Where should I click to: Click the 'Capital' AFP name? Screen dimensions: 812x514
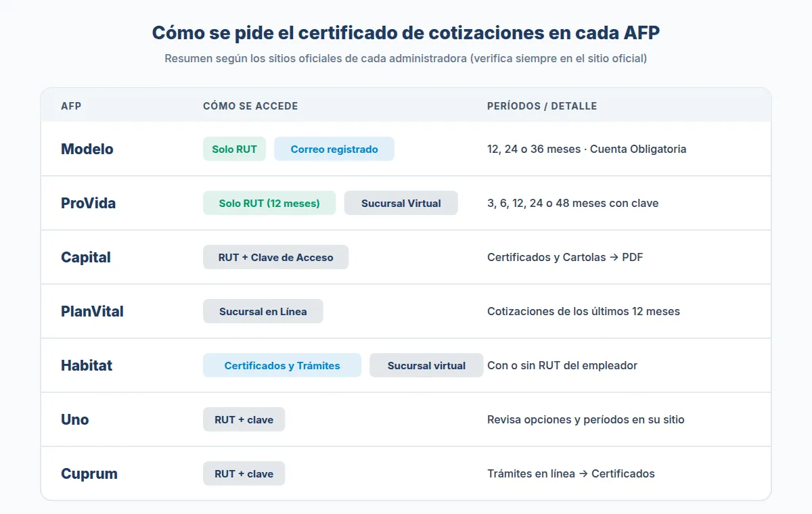coord(86,257)
